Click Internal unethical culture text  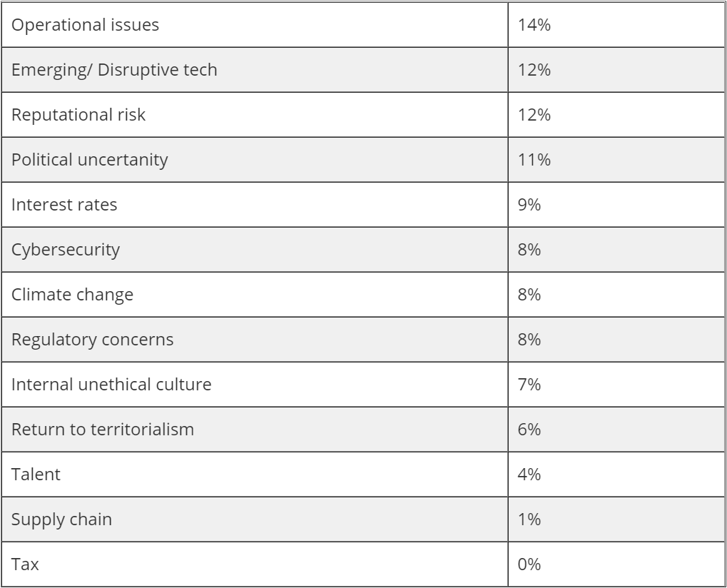tap(111, 385)
